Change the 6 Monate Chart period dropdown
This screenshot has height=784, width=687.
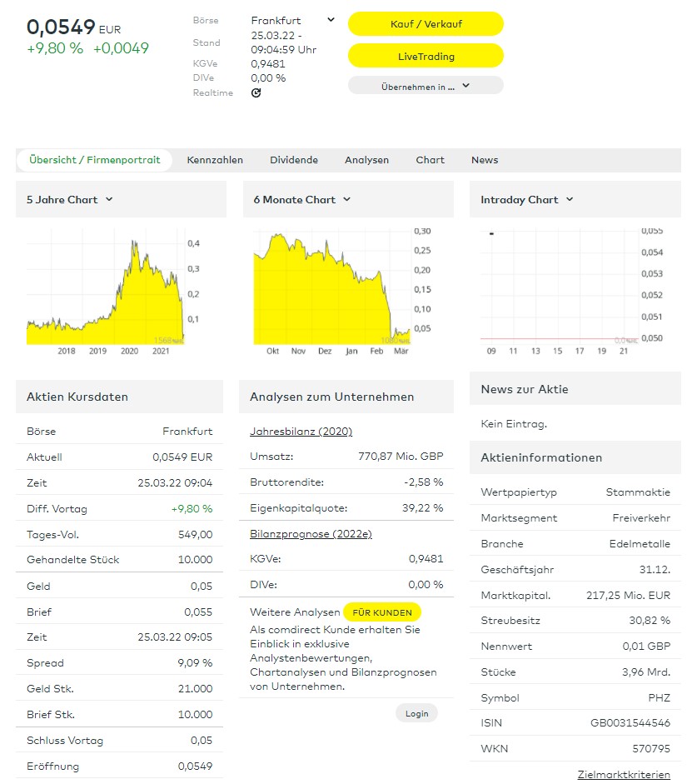302,200
